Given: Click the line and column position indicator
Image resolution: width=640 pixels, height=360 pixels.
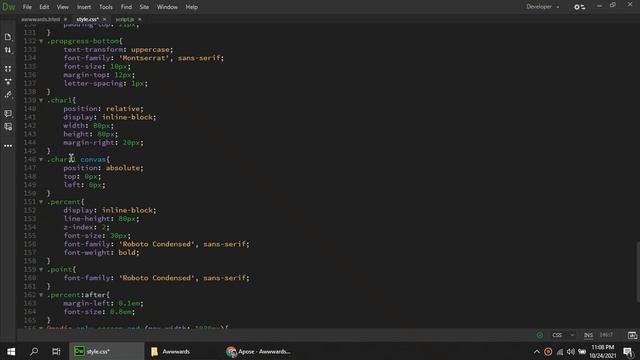Looking at the screenshot, I should (x=606, y=335).
